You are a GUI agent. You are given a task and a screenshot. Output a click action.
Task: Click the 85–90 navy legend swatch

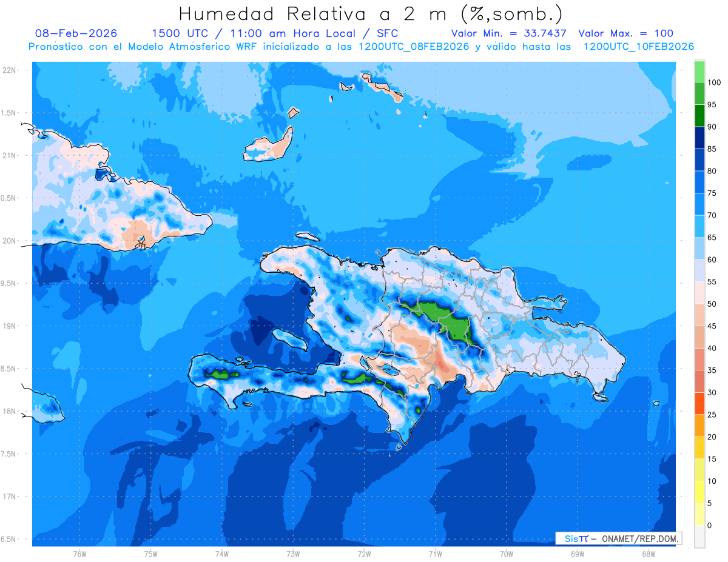click(x=699, y=138)
